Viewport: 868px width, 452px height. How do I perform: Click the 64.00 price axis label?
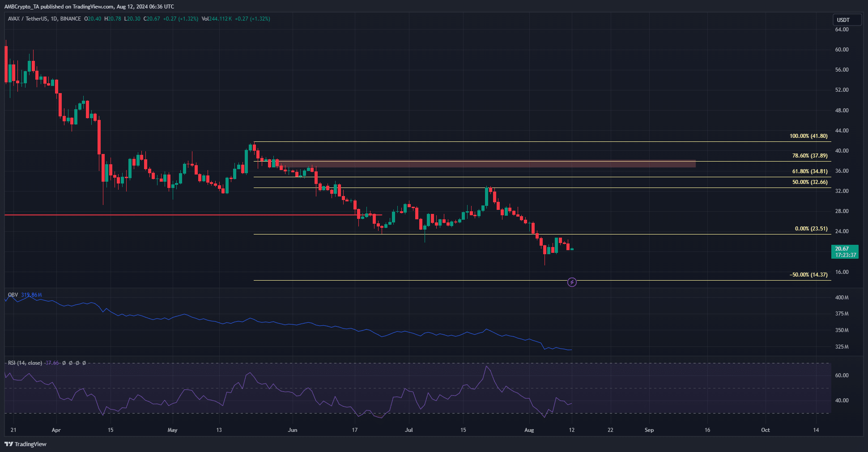(842, 30)
